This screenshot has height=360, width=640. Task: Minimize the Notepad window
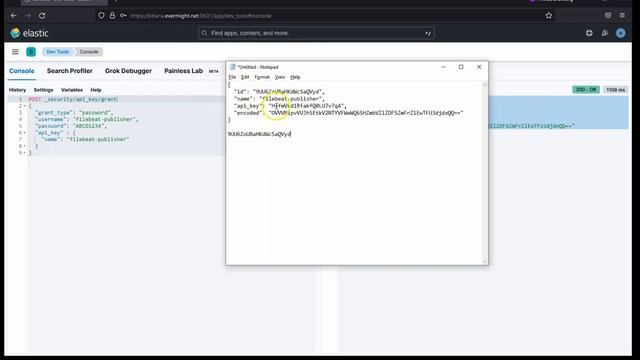[443, 67]
